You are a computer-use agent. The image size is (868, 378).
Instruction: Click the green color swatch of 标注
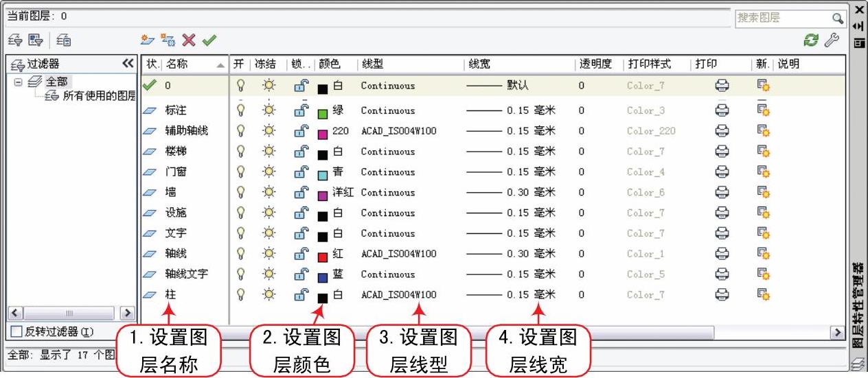[323, 114]
